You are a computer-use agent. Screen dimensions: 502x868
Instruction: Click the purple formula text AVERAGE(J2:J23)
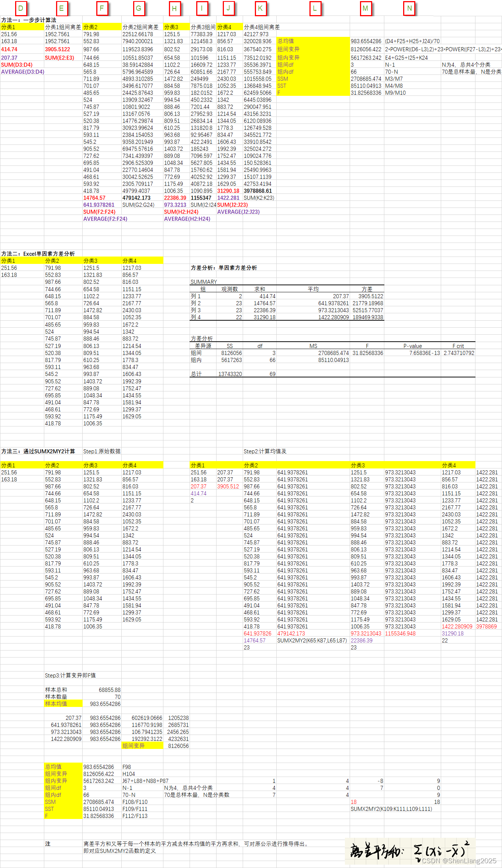point(238,212)
